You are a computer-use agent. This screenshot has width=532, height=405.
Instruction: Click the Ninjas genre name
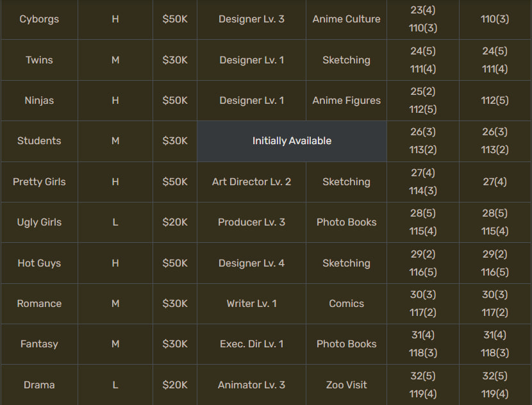tap(39, 101)
